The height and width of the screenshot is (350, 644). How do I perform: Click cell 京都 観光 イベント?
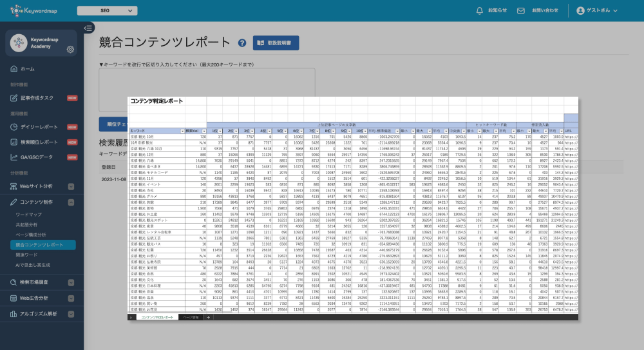[157, 184]
